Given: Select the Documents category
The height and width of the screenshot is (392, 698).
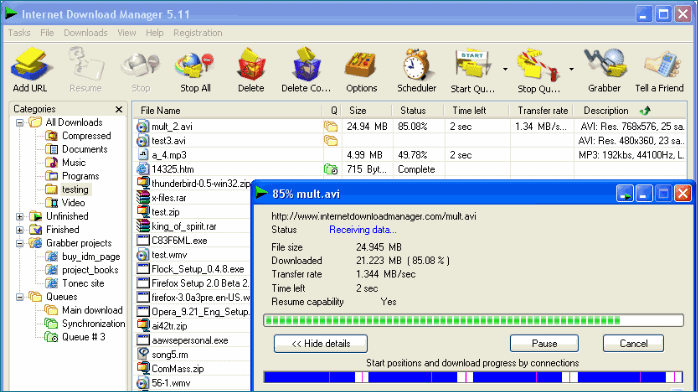Looking at the screenshot, I should pyautogui.click(x=77, y=149).
